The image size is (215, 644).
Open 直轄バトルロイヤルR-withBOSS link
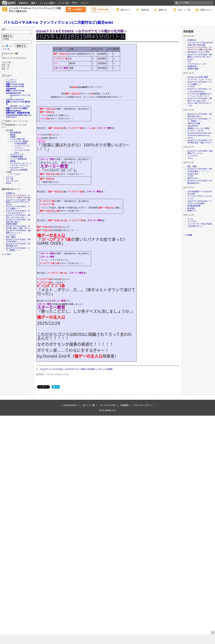click(15, 87)
